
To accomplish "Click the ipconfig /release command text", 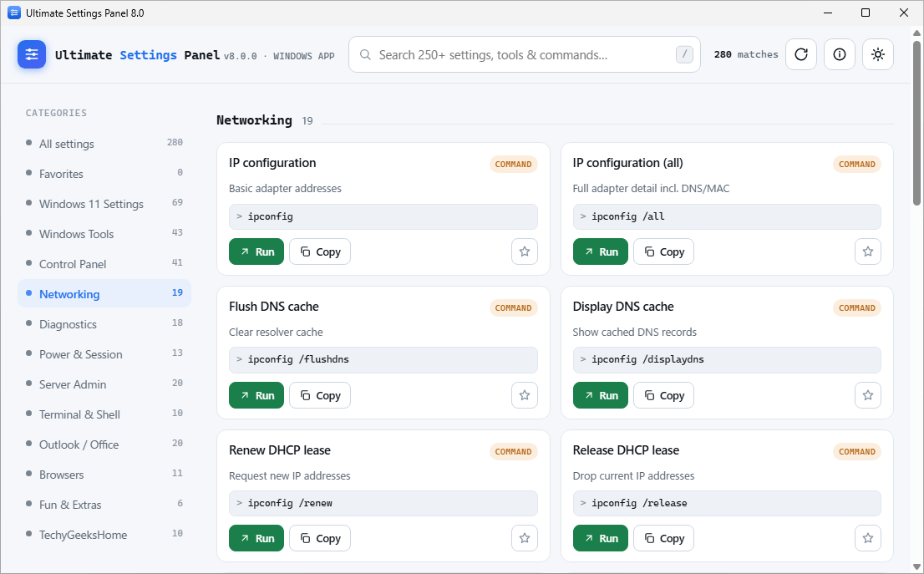I will click(x=639, y=503).
